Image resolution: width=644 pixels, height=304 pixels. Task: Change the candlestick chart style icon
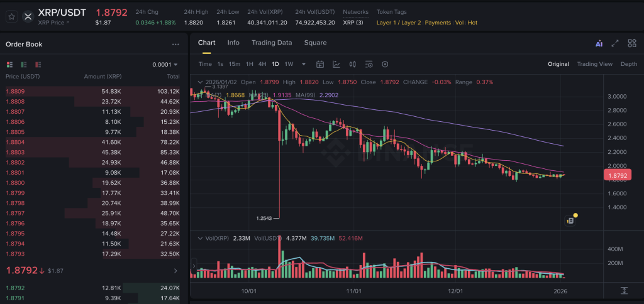click(x=353, y=64)
